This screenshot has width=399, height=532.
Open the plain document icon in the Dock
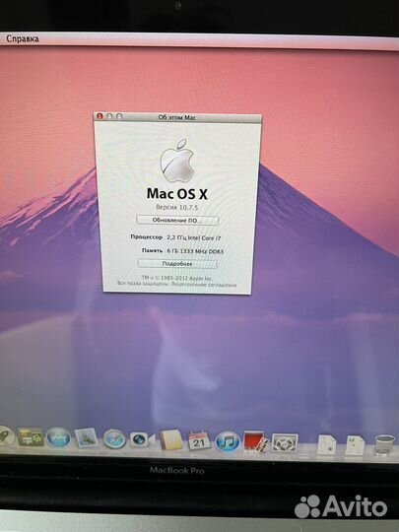pos(326,445)
